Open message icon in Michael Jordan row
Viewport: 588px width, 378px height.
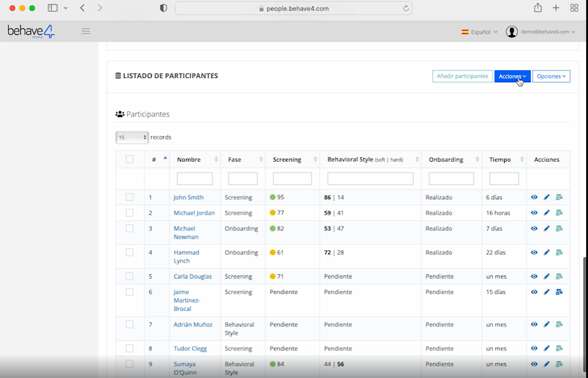click(559, 213)
